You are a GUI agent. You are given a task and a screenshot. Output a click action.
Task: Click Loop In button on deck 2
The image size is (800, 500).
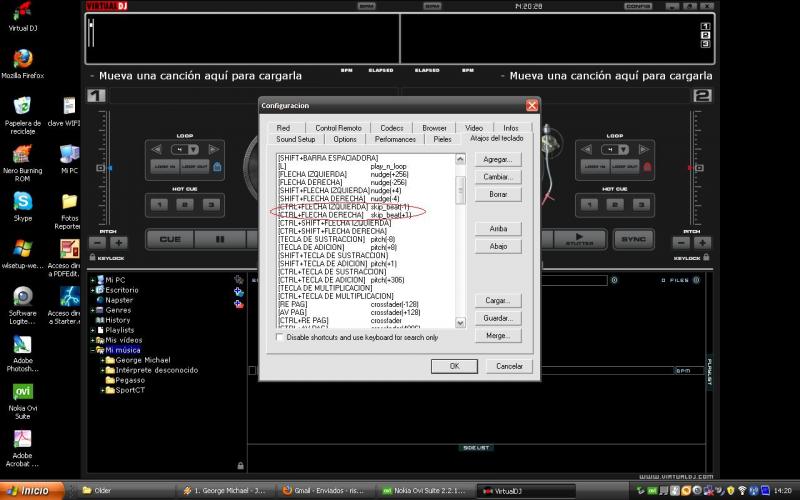tap(595, 167)
